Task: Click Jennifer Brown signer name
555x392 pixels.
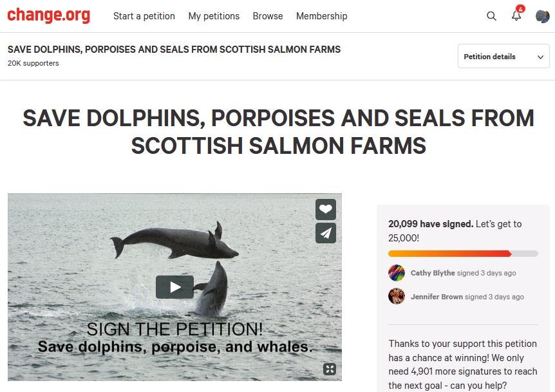Action: tap(437, 297)
